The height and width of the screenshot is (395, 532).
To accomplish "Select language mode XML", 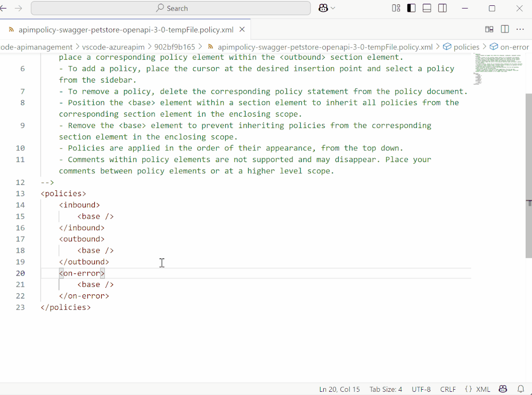I will pos(483,389).
